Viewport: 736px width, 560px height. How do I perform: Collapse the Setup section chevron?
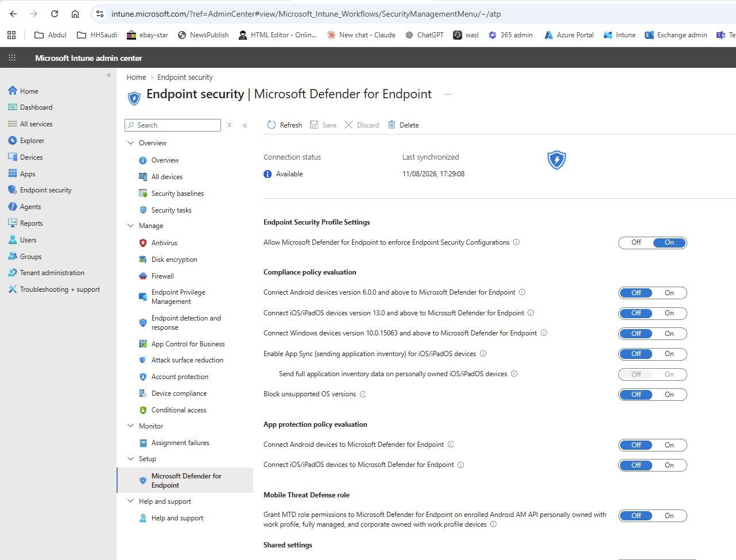pos(130,459)
